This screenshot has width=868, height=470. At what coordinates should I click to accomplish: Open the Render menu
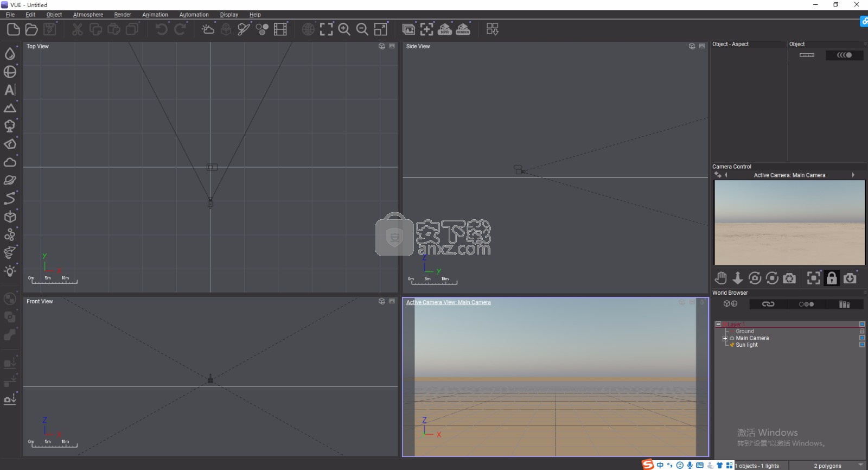(123, 15)
